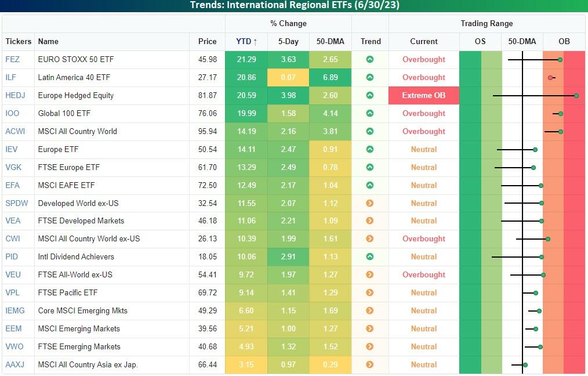Click the VPL sideways trend arrow icon
This screenshot has width=588, height=376.
[370, 292]
